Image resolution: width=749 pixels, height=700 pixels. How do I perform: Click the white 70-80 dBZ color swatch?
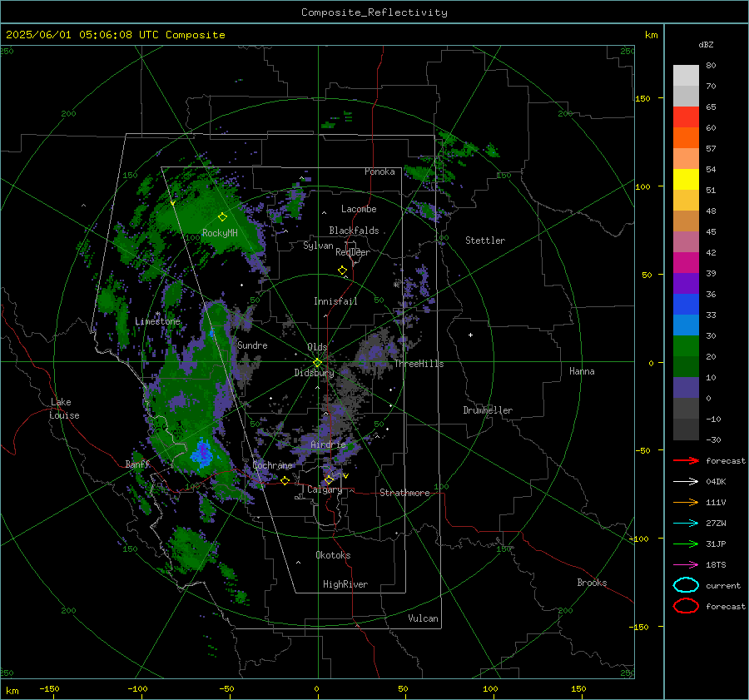tap(686, 76)
